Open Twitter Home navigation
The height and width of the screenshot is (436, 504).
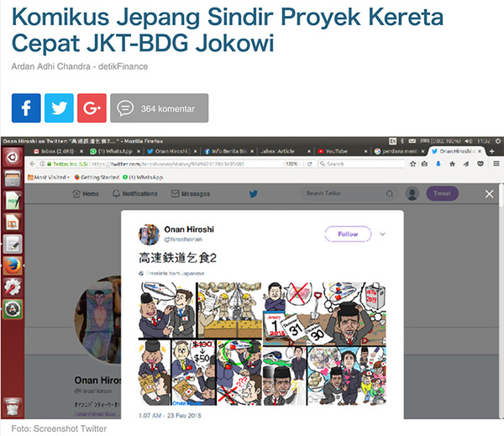(x=86, y=194)
